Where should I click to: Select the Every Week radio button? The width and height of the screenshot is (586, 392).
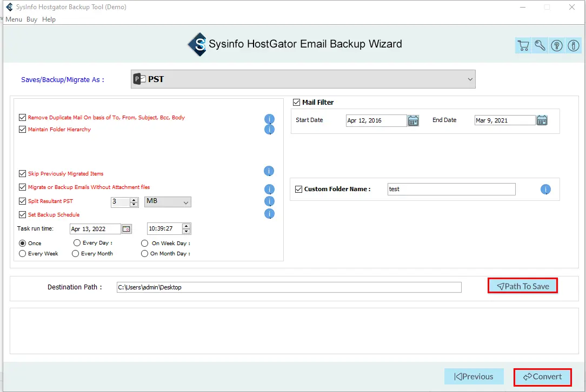[x=22, y=254]
